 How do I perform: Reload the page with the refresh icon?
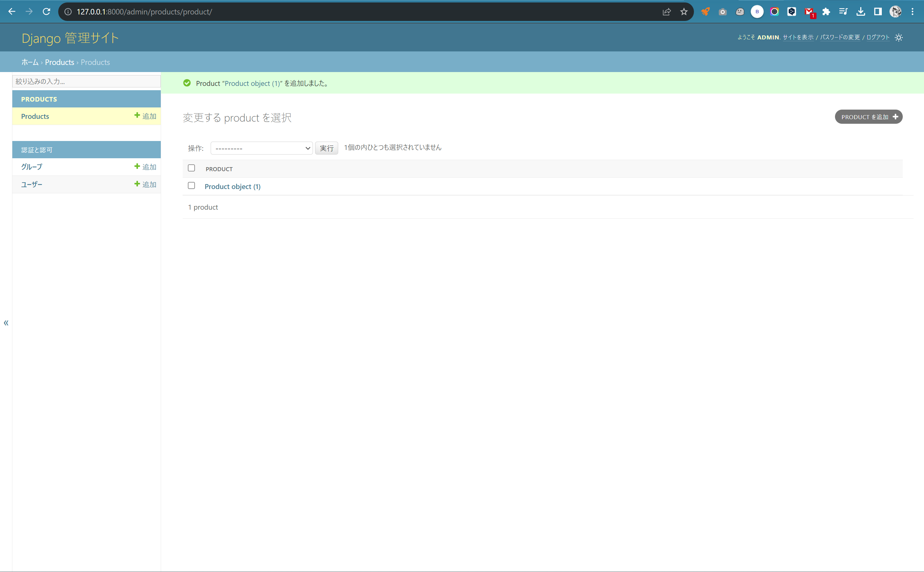pyautogui.click(x=47, y=11)
